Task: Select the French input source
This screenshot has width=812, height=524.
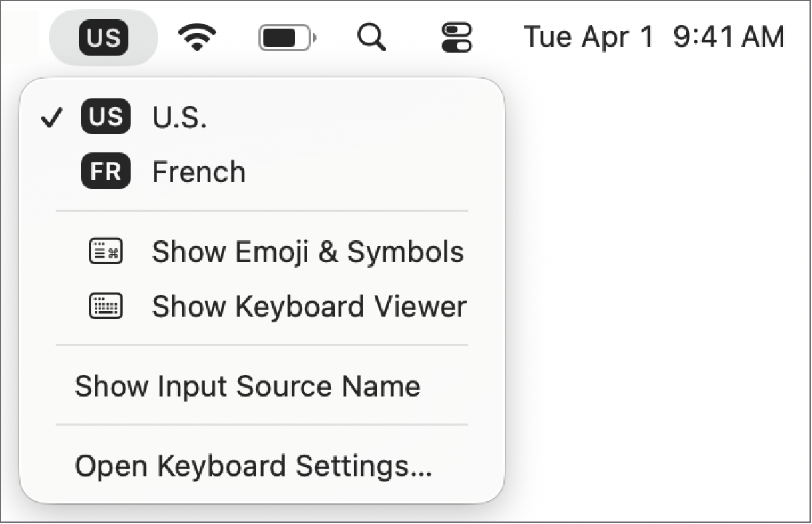Action: (199, 172)
